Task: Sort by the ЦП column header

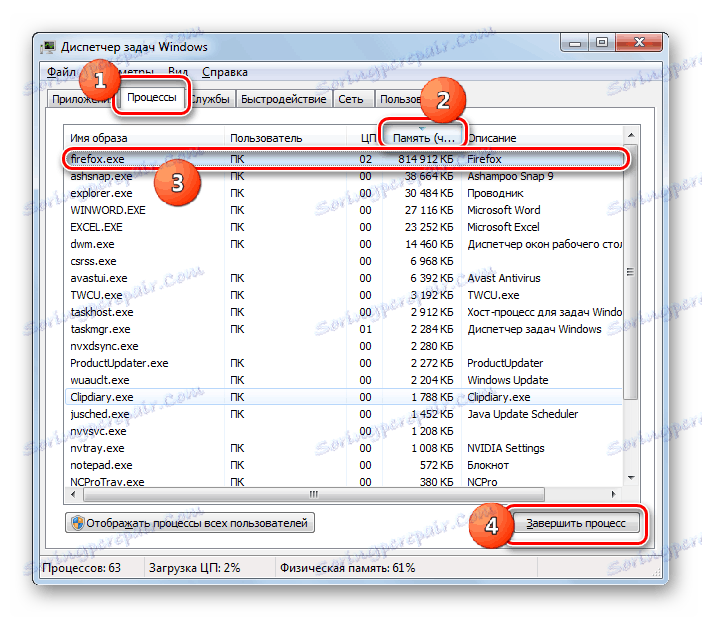Action: pos(365,138)
